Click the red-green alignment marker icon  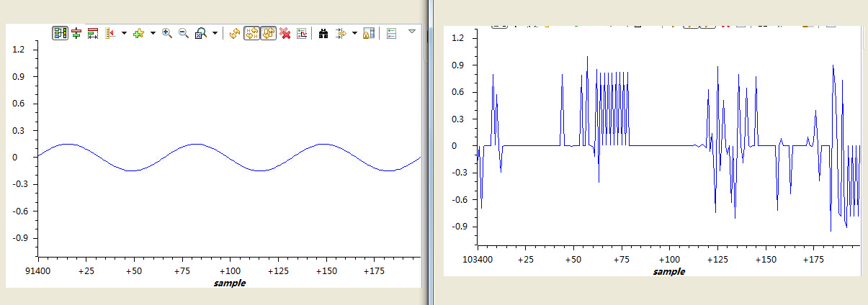(x=76, y=33)
